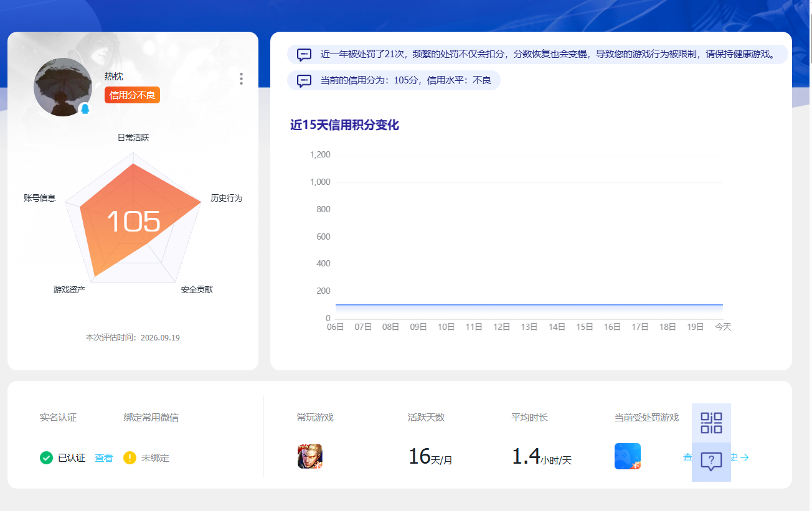Click the 1.4小时/天 average duration value
The height and width of the screenshot is (511, 812).
(542, 457)
